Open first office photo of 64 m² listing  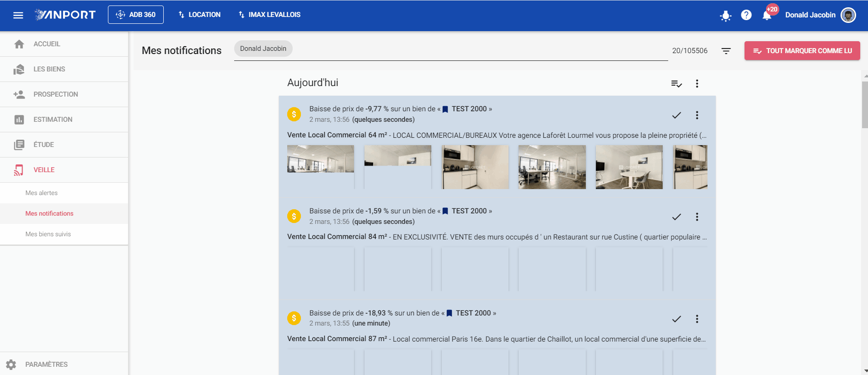tap(321, 167)
